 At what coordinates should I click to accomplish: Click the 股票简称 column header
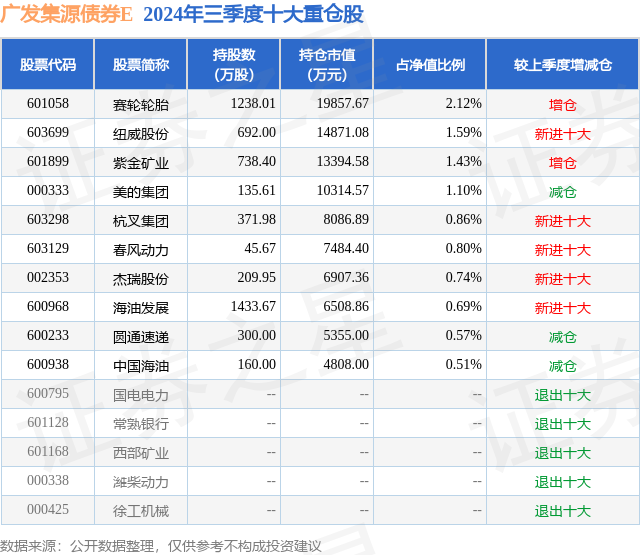click(x=141, y=64)
